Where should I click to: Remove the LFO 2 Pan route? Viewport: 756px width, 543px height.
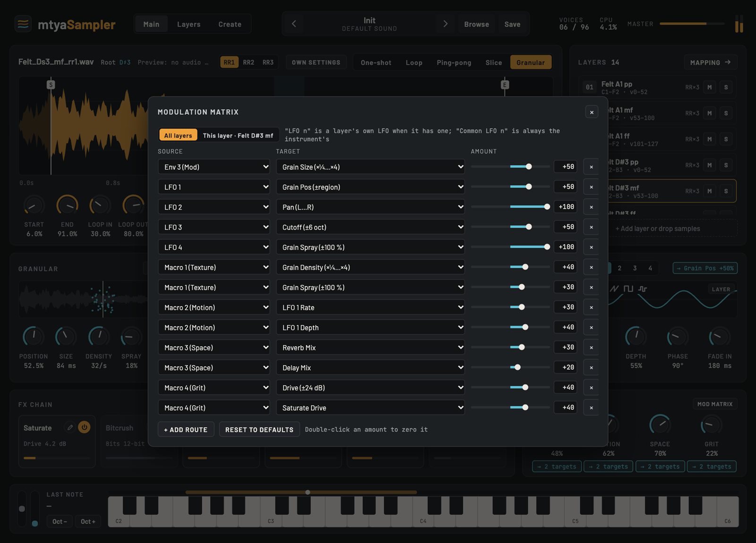point(591,207)
